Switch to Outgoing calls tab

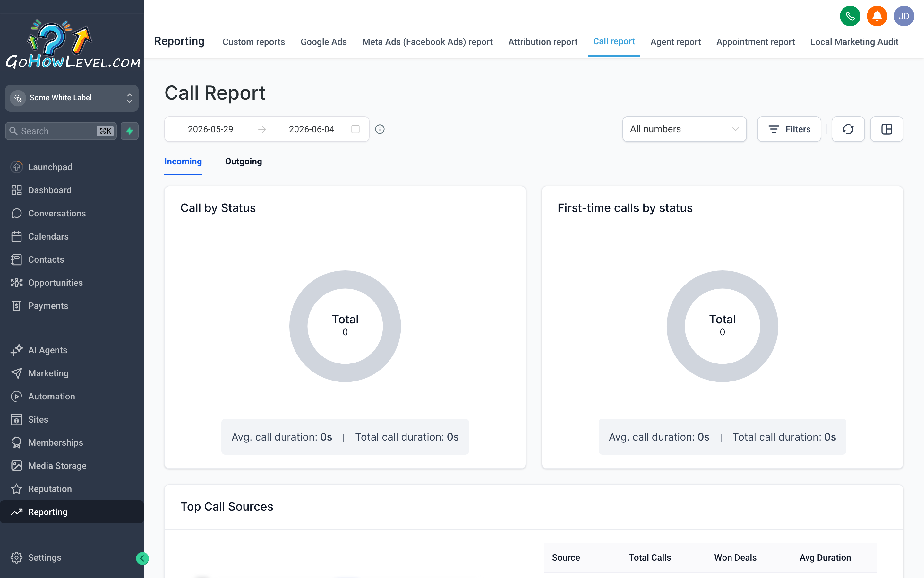pyautogui.click(x=244, y=161)
